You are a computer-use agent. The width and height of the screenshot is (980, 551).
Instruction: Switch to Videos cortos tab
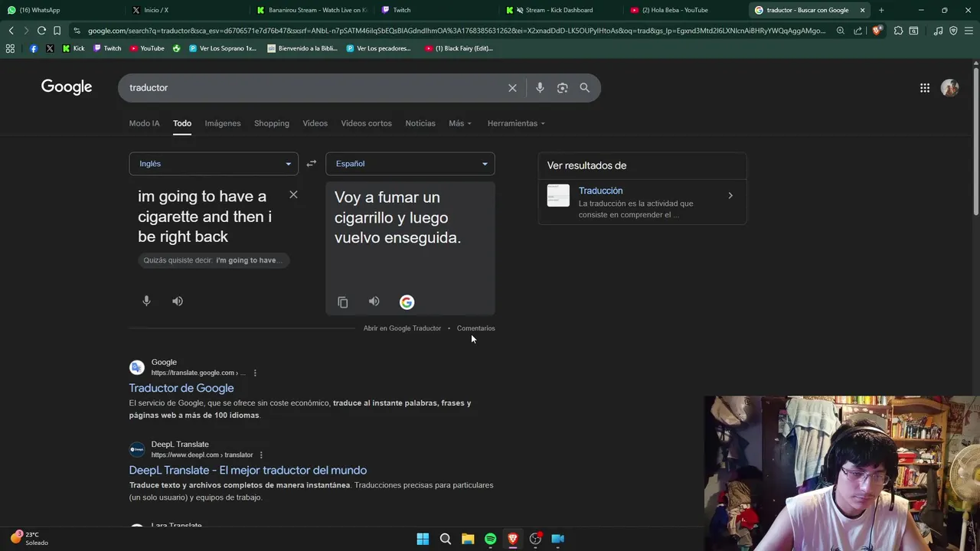pyautogui.click(x=366, y=123)
